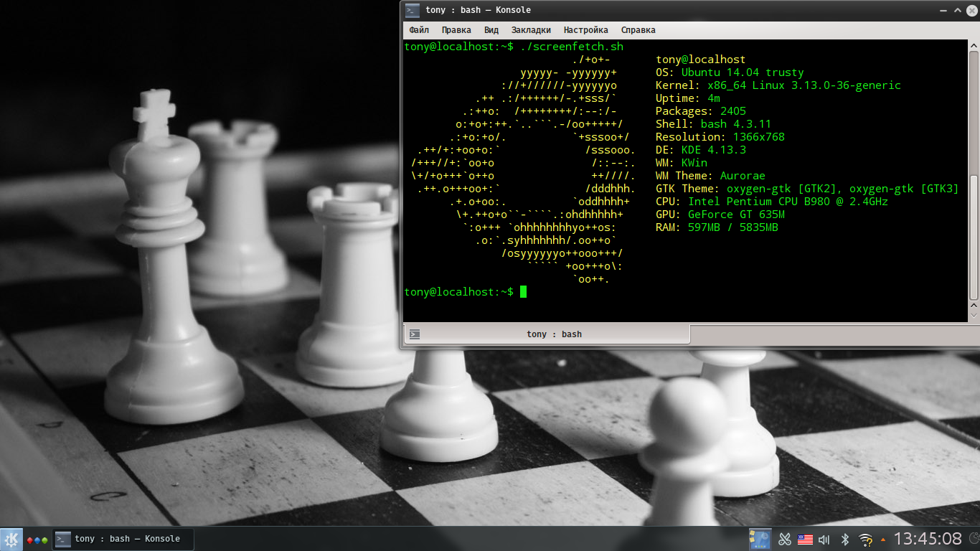The width and height of the screenshot is (980, 551).
Task: Click the terminal scrollbar down arrow
Action: pyautogui.click(x=974, y=316)
